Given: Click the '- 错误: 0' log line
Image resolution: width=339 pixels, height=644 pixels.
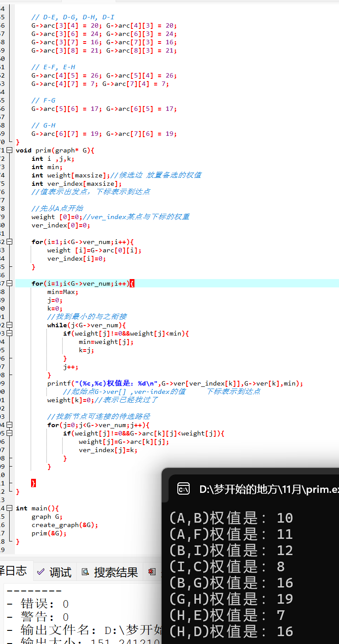Looking at the screenshot, I should 38,604.
